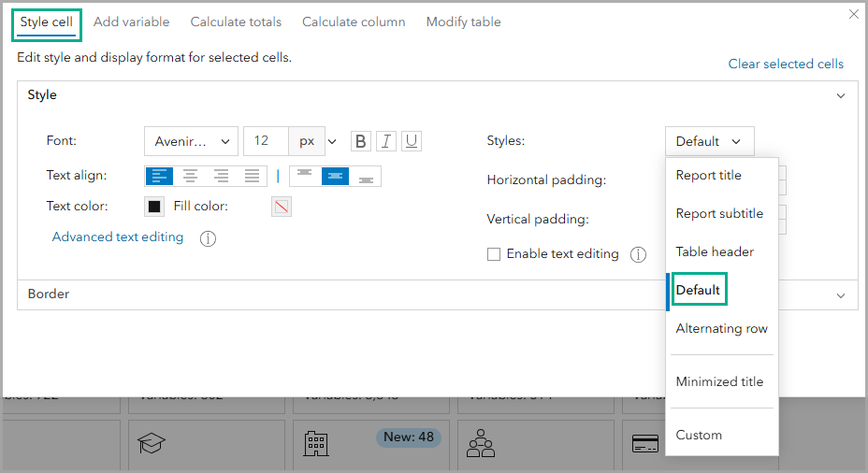Toggle bold text formatting
The image size is (868, 473).
tap(360, 141)
